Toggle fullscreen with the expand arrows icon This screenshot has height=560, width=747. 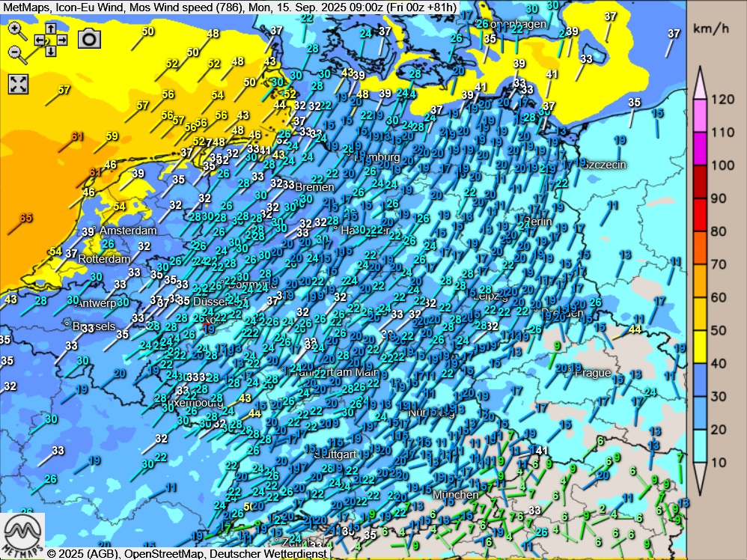tap(19, 84)
